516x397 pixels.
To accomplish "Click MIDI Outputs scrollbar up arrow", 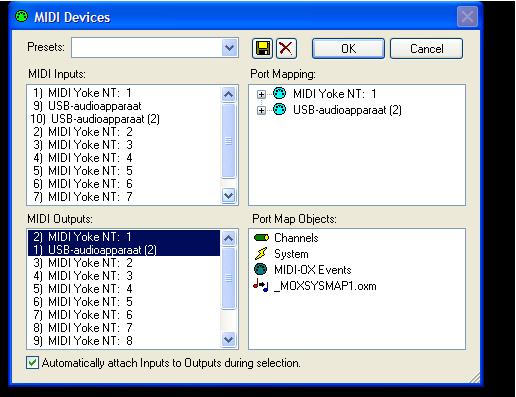I will click(229, 238).
